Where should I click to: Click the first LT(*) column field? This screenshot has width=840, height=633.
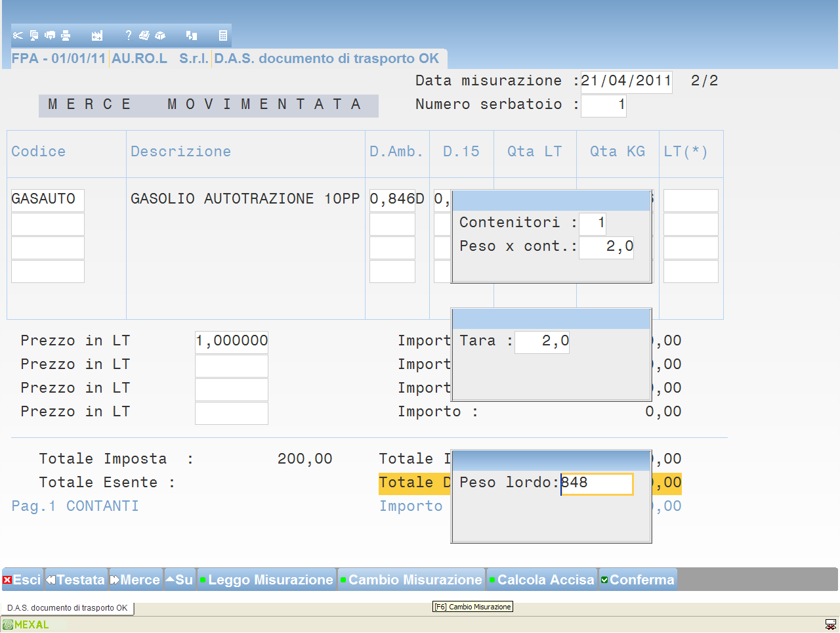tap(690, 200)
